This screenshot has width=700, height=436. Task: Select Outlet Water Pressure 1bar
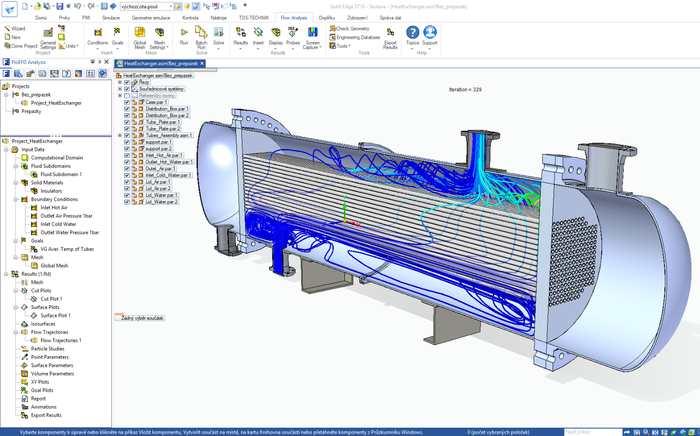click(70, 233)
